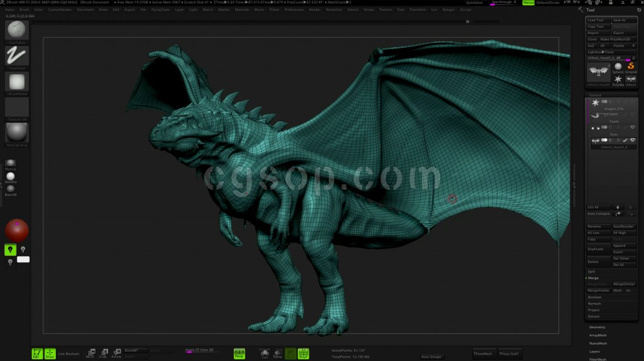This screenshot has height=361, width=644.
Task: Open the current brush thumbnail
Action: pos(17,31)
